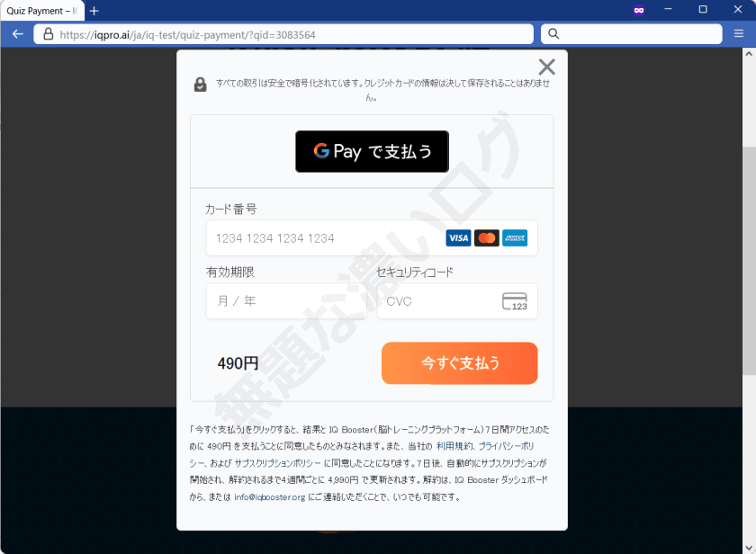
Task: Click the Visa card logo
Action: [x=458, y=238]
